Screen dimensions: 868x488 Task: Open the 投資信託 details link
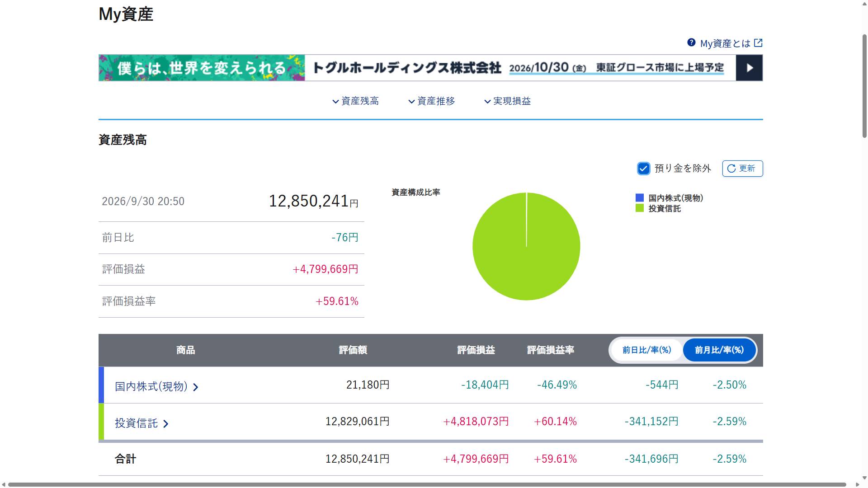click(x=136, y=423)
